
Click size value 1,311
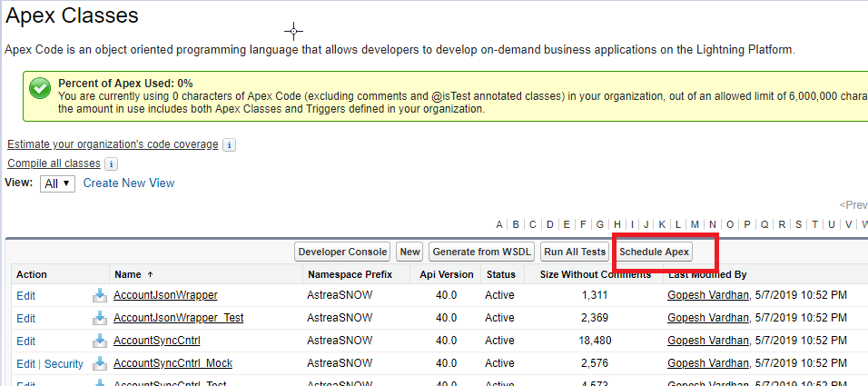pos(595,296)
